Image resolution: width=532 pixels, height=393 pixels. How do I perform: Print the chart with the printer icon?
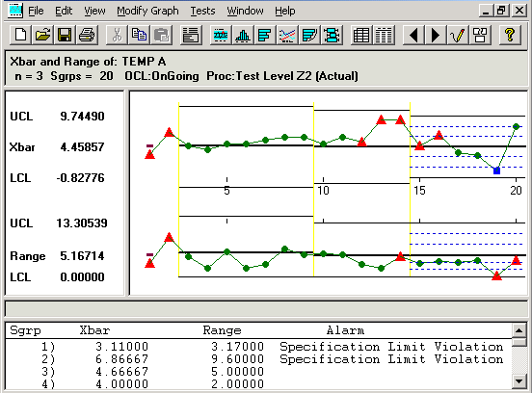pyautogui.click(x=87, y=35)
